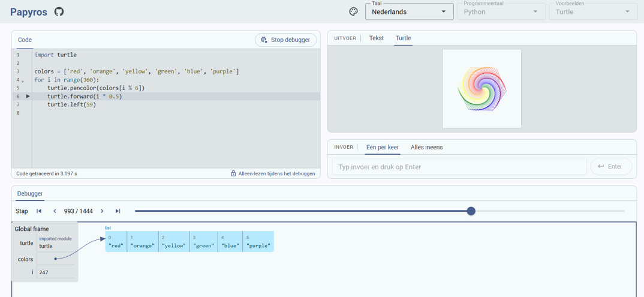
Task: Click the "red" list cell
Action: 116,242
